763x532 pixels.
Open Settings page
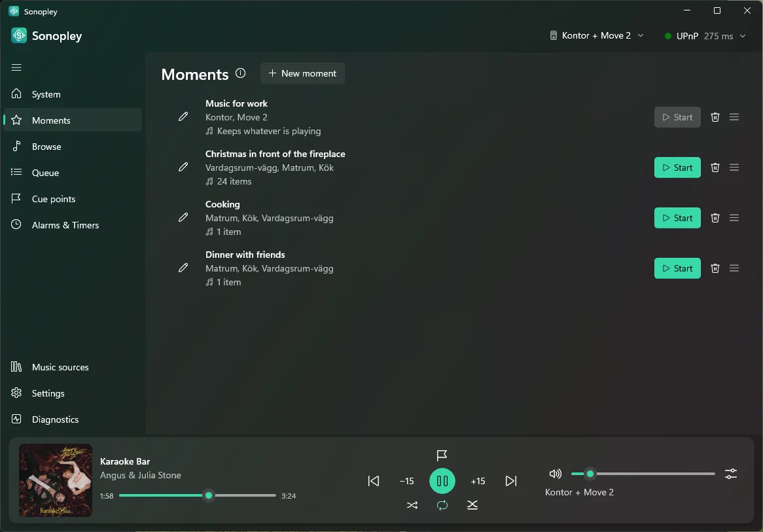(x=73, y=393)
